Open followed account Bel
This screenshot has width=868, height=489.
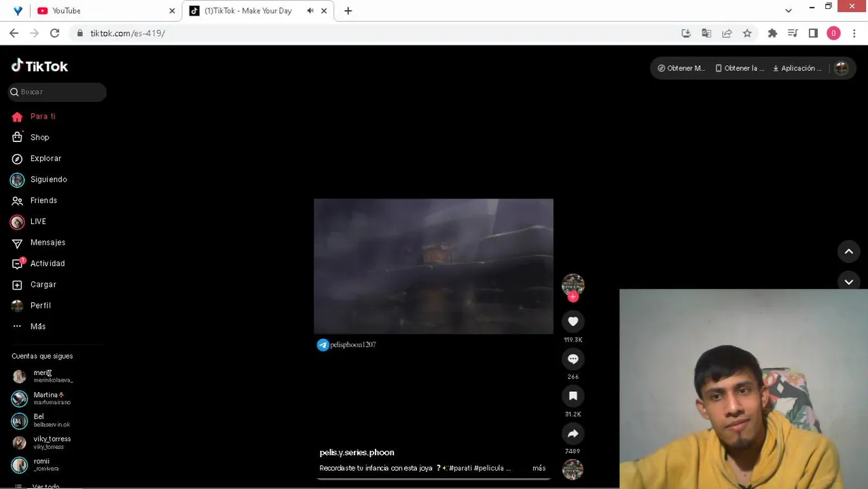tap(42, 420)
